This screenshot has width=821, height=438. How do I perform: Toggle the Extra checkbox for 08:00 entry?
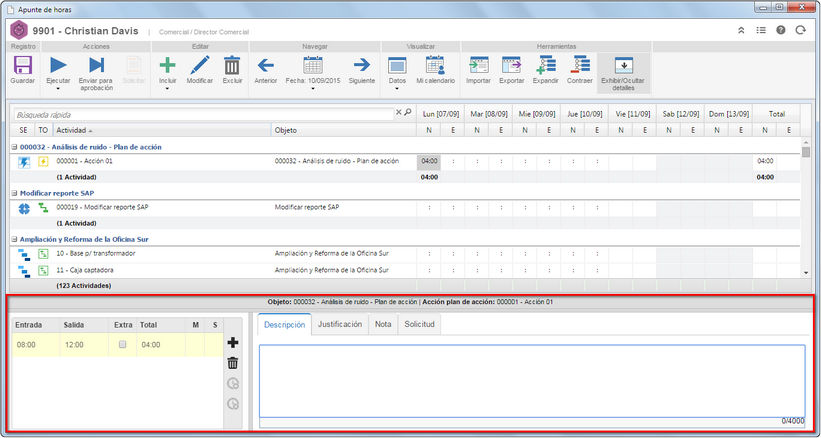123,344
